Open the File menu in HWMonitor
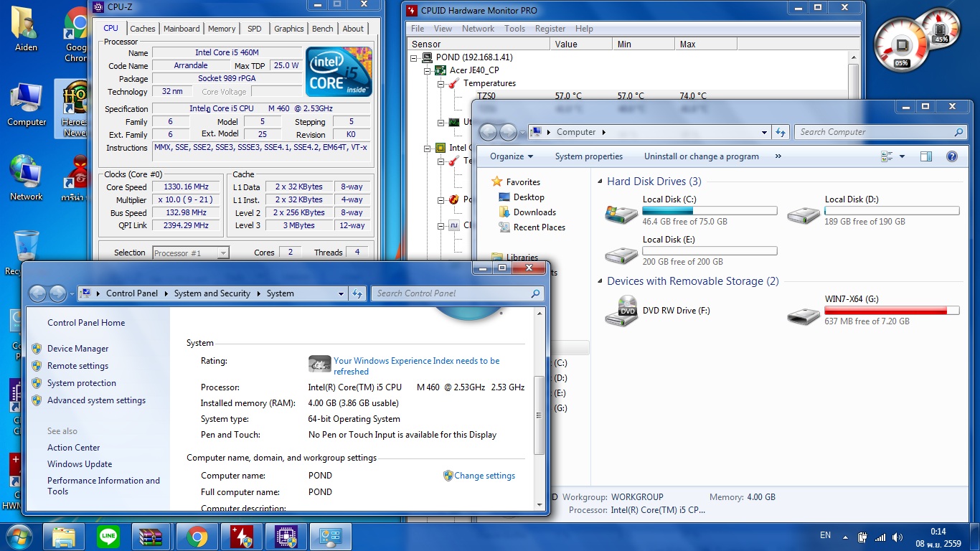This screenshot has width=980, height=551. pos(418,29)
